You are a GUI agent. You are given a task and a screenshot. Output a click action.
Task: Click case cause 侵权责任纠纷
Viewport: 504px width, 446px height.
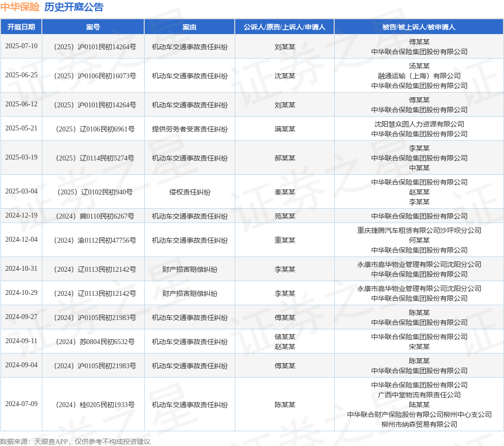click(x=189, y=192)
